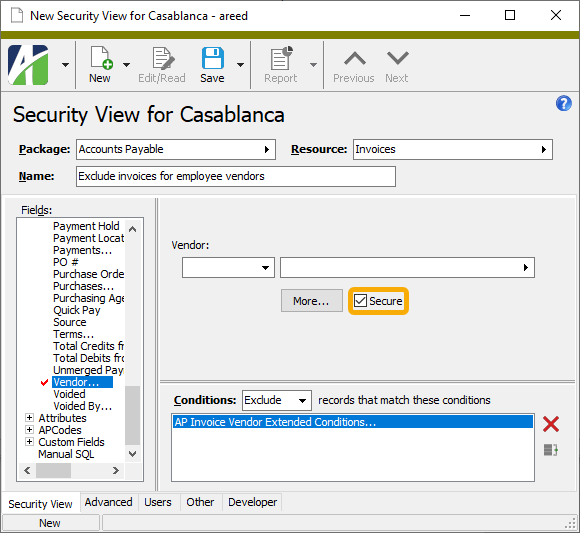580x533 pixels.
Task: Click the New document icon
Action: click(x=101, y=58)
